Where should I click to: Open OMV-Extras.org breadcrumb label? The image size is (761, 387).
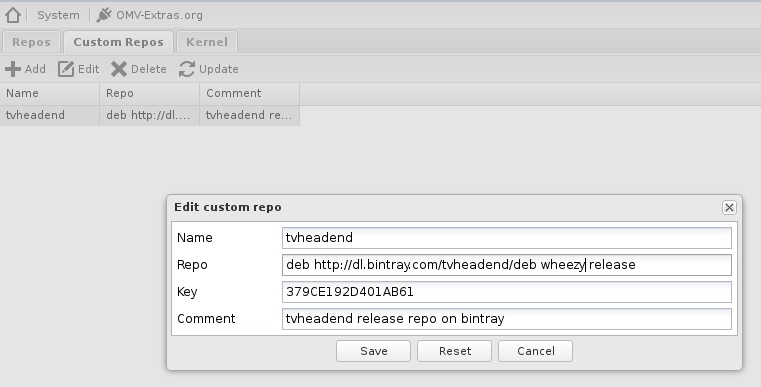[159, 15]
